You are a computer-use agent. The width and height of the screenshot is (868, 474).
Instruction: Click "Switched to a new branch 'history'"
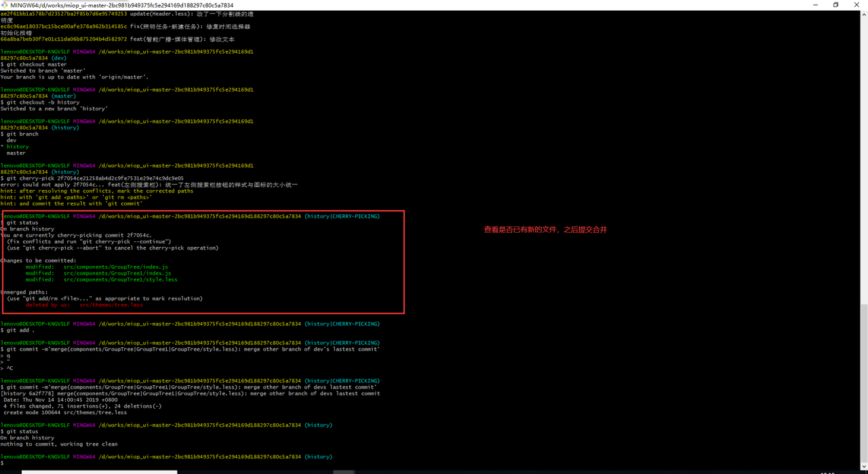pos(54,108)
